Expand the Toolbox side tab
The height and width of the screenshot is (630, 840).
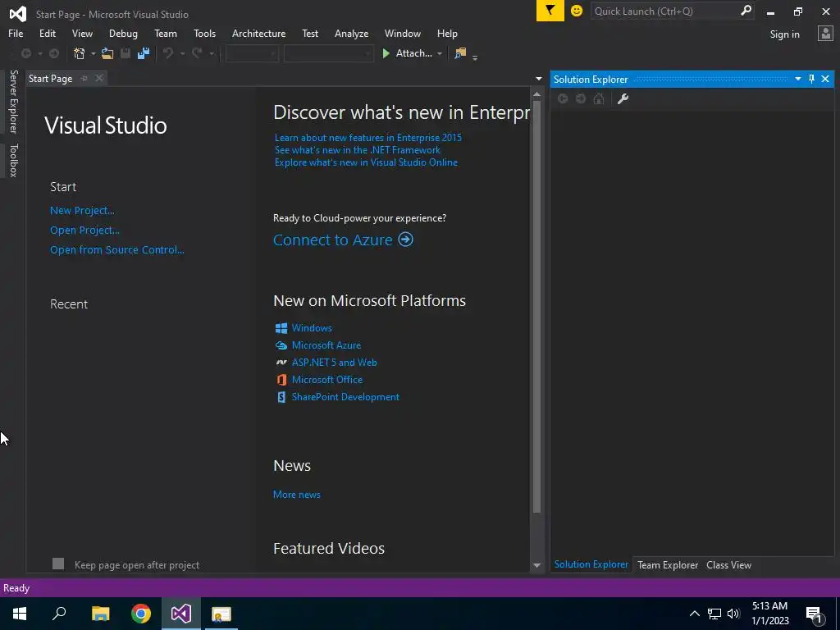(x=13, y=160)
